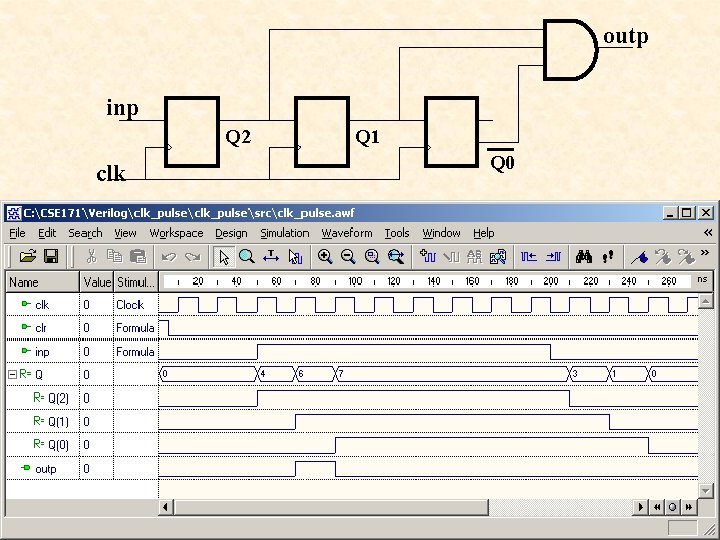Click the zoom range icon with arrows
This screenshot has width=720, height=540.
pos(395,256)
